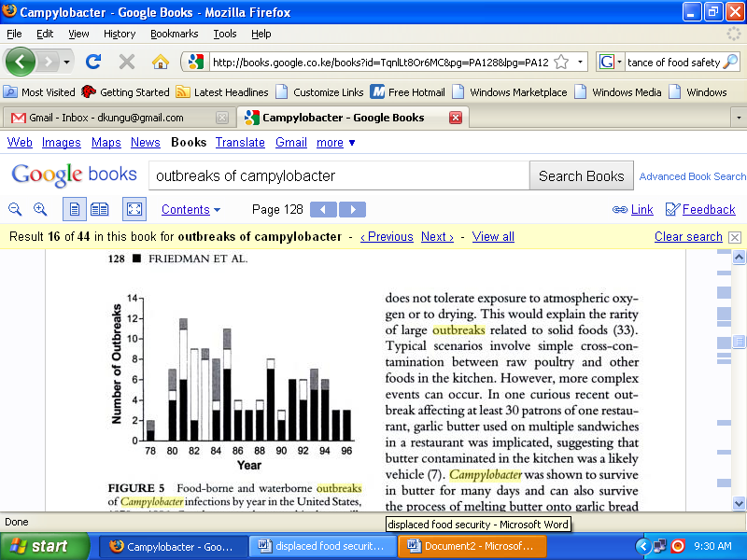Expand the Contents dropdown
The height and width of the screenshot is (560, 747).
tap(190, 210)
